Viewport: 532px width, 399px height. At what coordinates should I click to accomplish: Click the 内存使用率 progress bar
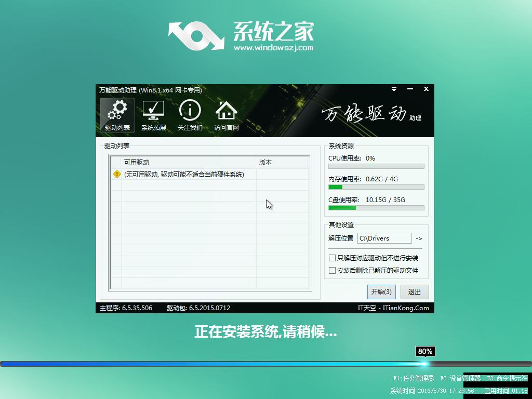(x=376, y=187)
